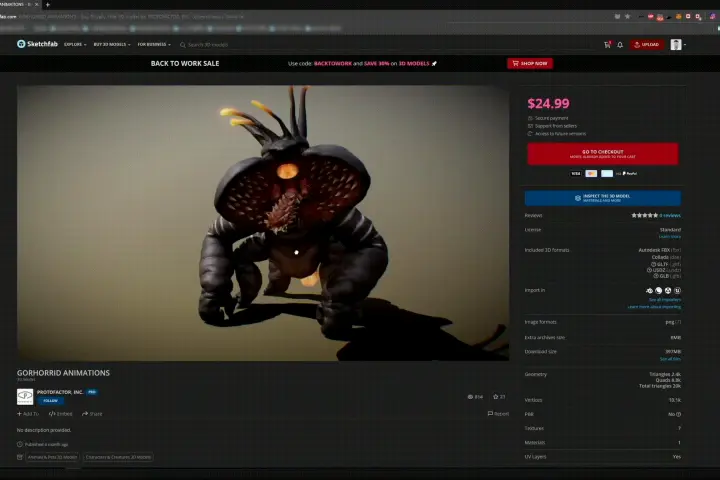The height and width of the screenshot is (480, 720).
Task: Click the PBR info question icon
Action: (679, 414)
